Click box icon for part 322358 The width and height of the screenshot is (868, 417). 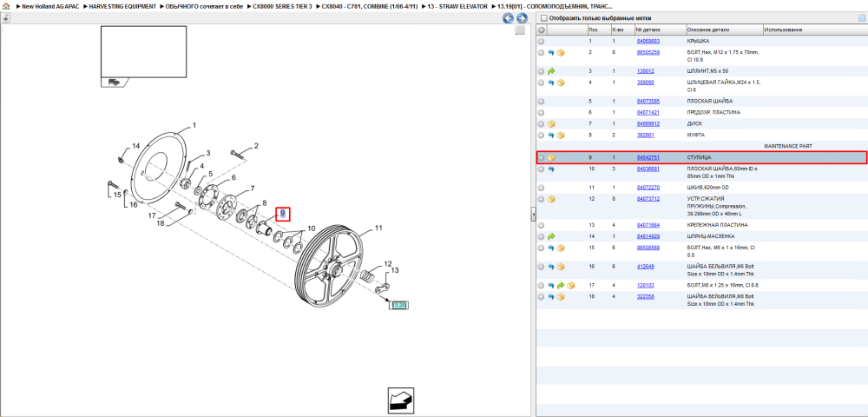click(560, 297)
